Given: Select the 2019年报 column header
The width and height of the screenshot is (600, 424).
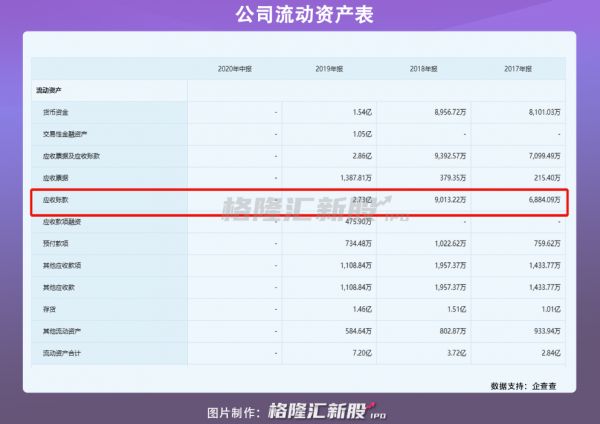Looking at the screenshot, I should [x=329, y=69].
